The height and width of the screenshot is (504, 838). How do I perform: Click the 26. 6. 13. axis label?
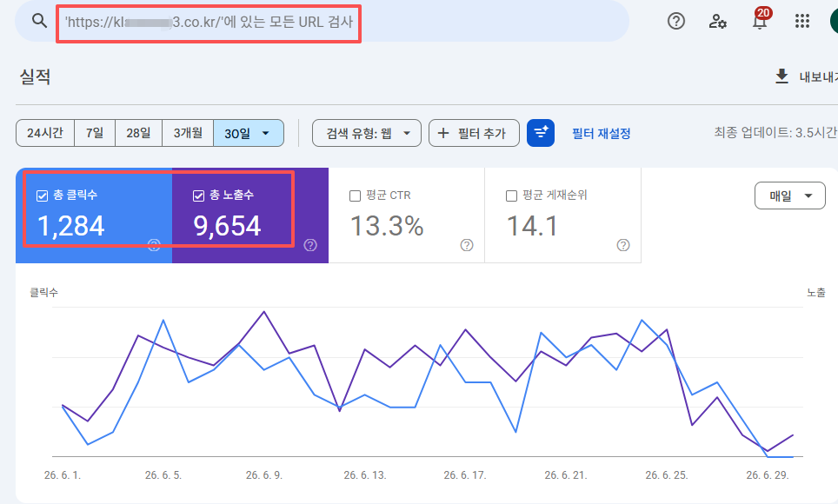(x=365, y=475)
